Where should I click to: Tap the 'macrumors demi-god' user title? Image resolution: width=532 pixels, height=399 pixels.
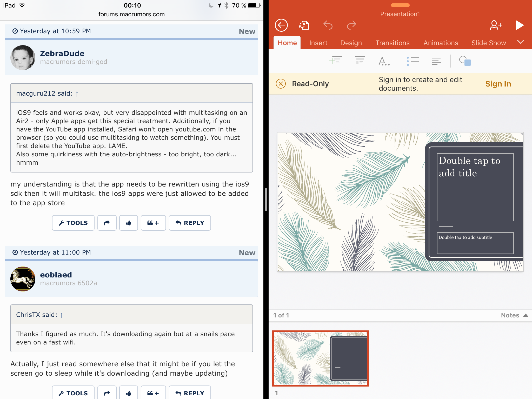[74, 62]
